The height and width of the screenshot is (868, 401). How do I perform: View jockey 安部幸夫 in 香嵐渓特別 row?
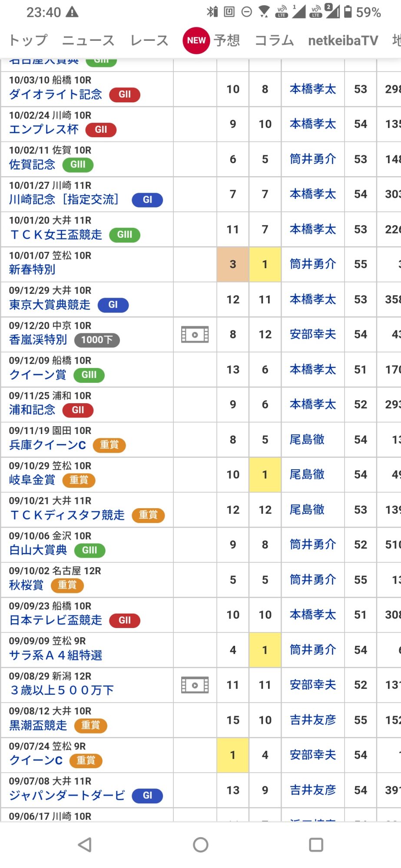click(313, 334)
